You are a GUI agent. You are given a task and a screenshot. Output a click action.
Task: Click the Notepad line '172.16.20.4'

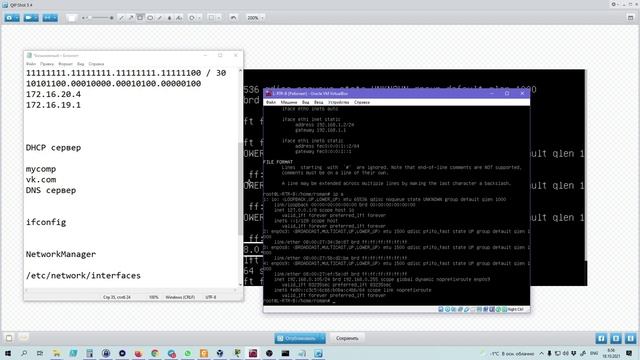(x=53, y=94)
